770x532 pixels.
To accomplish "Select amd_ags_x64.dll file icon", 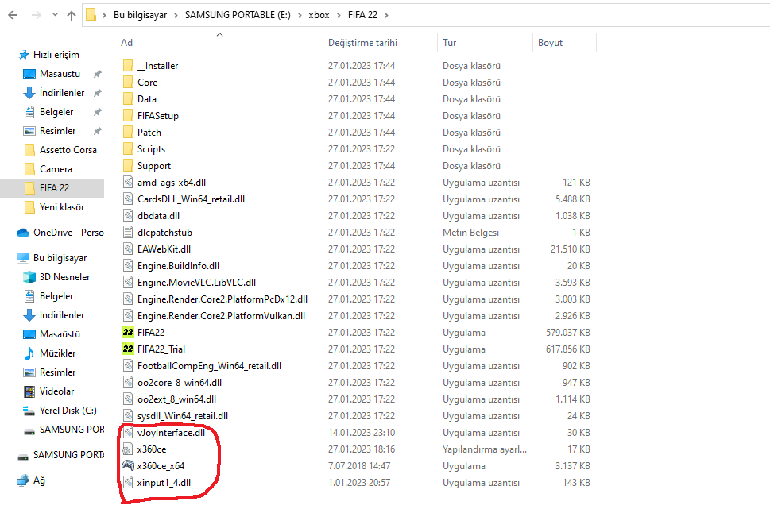I will click(128, 182).
